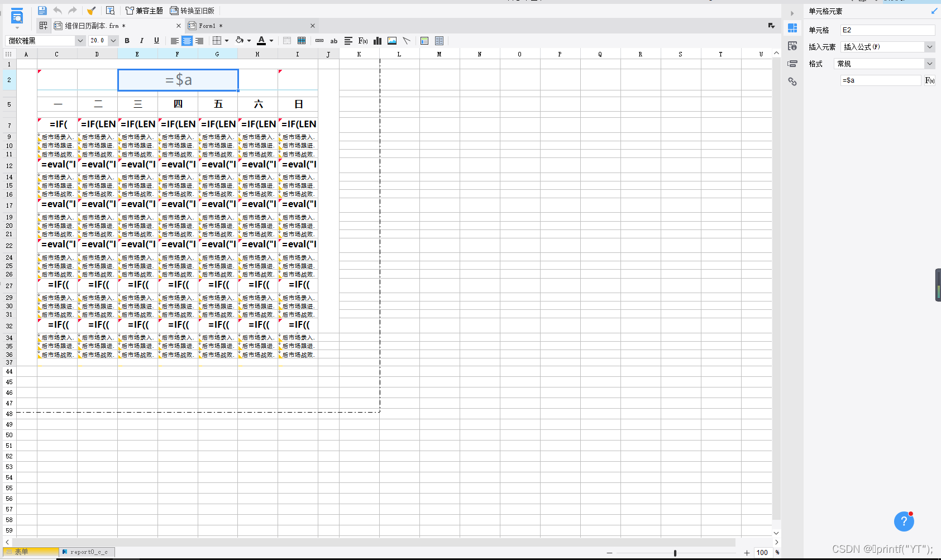This screenshot has height=560, width=941.
Task: Open the template search icon at top left
Action: coord(17,16)
